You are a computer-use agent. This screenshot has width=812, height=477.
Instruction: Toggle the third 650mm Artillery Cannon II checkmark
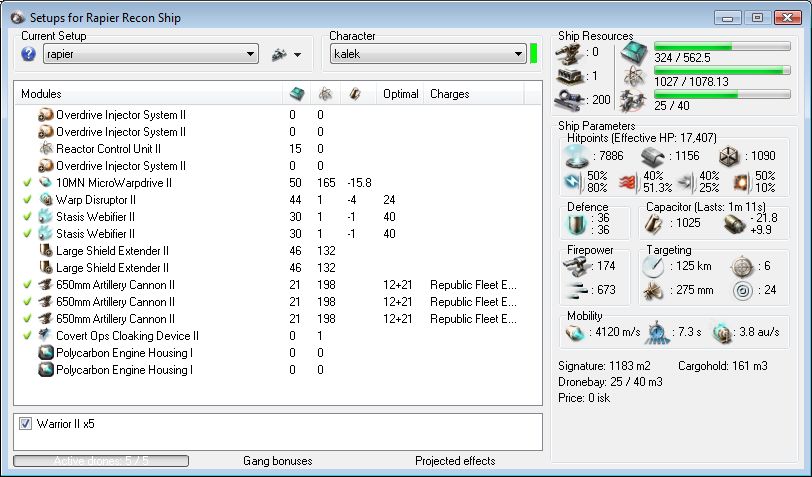coord(27,319)
